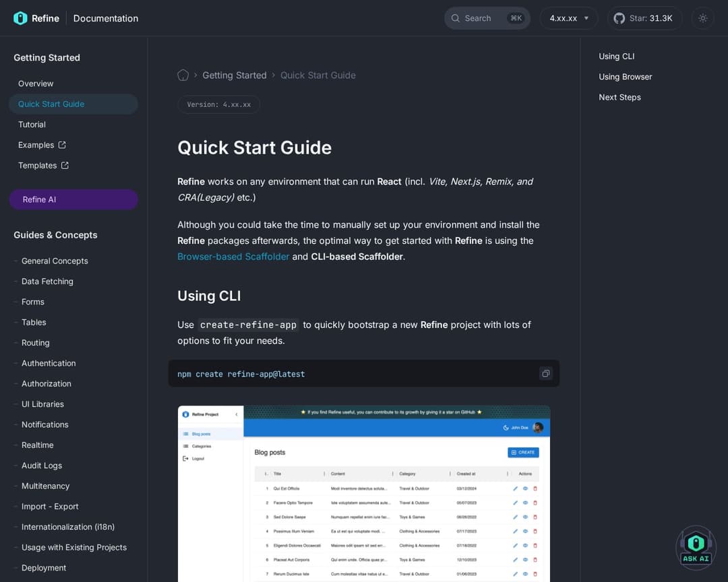Viewport: 728px width, 582px height.
Task: Expand the Tables section
Action: pyautogui.click(x=34, y=322)
